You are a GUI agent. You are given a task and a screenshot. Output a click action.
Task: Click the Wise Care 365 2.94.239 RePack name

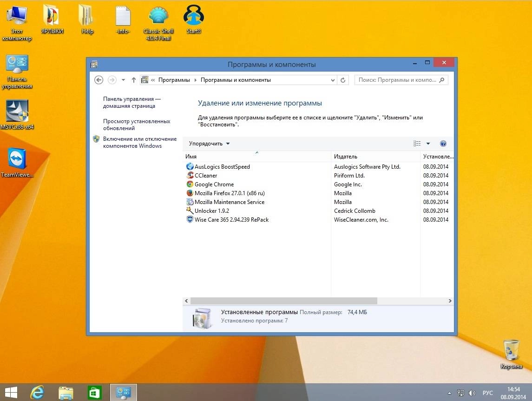(231, 219)
